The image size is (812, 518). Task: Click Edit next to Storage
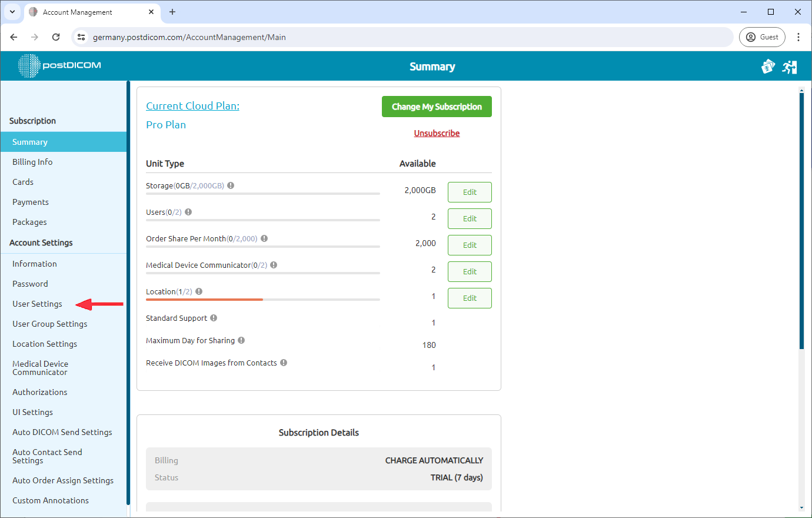[x=469, y=192]
